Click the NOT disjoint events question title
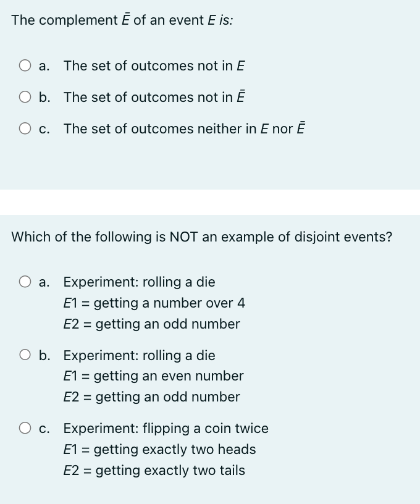 202,237
